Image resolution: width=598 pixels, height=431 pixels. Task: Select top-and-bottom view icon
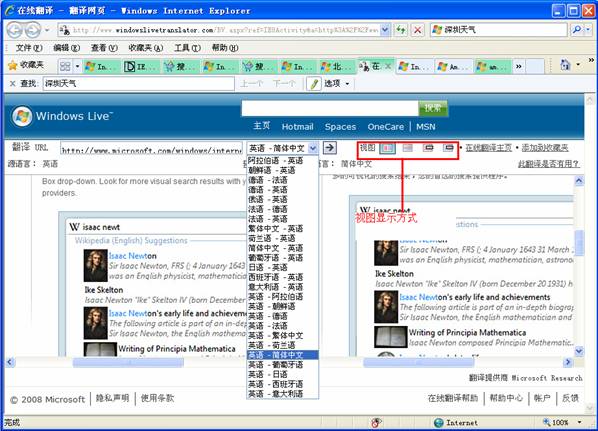click(x=408, y=147)
